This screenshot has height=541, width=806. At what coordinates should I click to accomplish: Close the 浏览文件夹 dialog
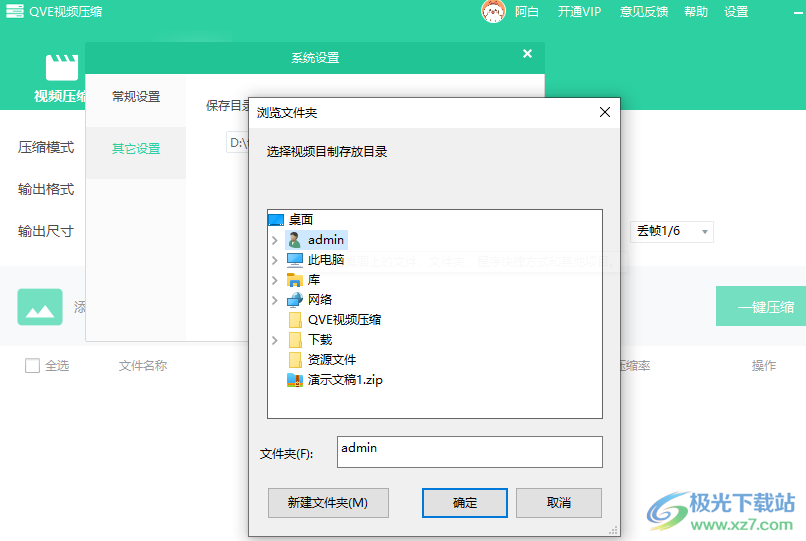(605, 112)
